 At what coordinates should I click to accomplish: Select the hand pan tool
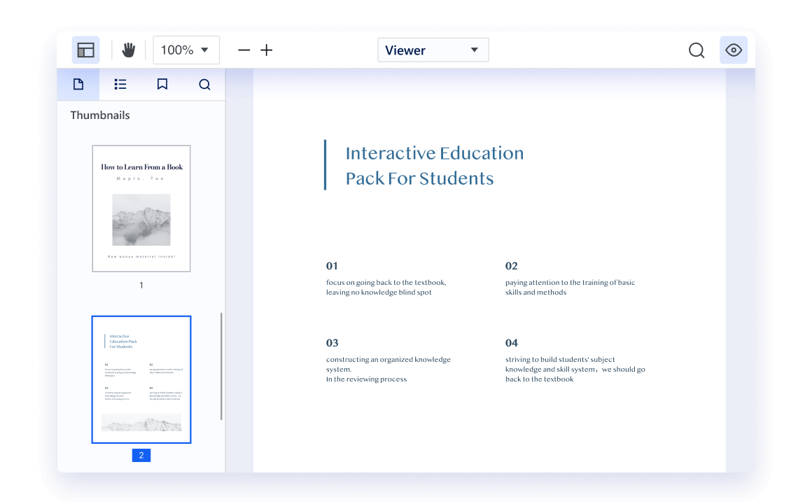(128, 50)
